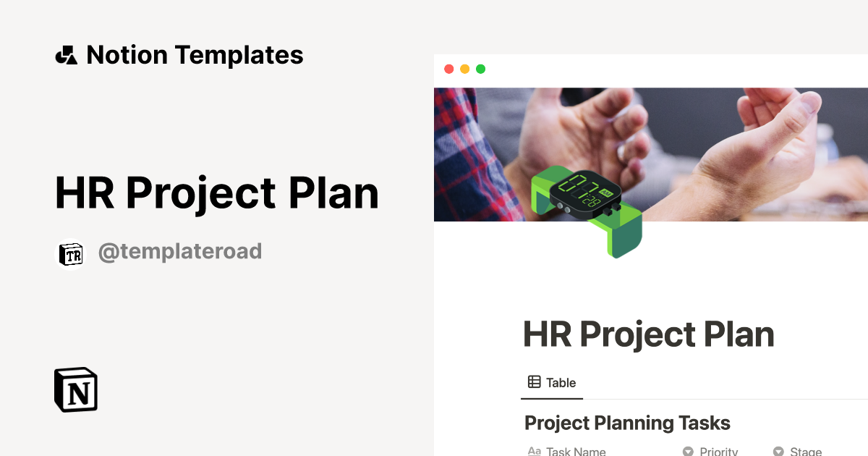Click the HR Project Plan page title
Screen dimensions: 868x456
648,334
